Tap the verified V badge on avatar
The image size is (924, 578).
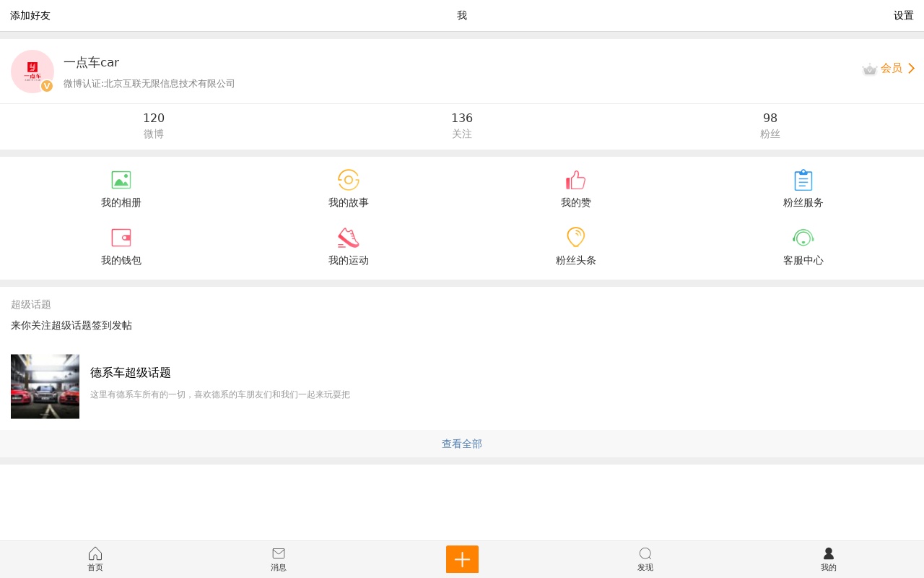[47, 85]
